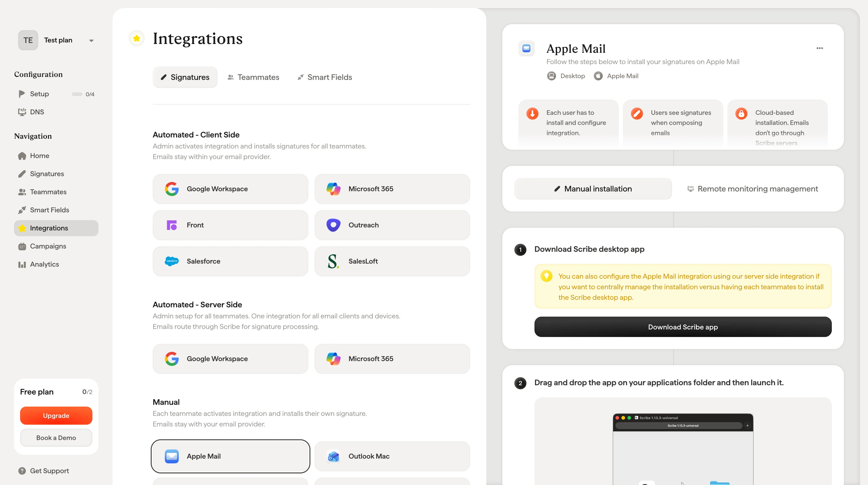Click the orange lock icon

pyautogui.click(x=741, y=113)
